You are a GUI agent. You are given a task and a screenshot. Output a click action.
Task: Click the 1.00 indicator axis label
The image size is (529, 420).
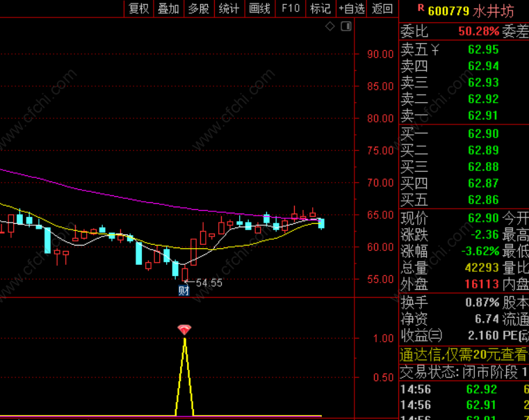[x=383, y=339]
